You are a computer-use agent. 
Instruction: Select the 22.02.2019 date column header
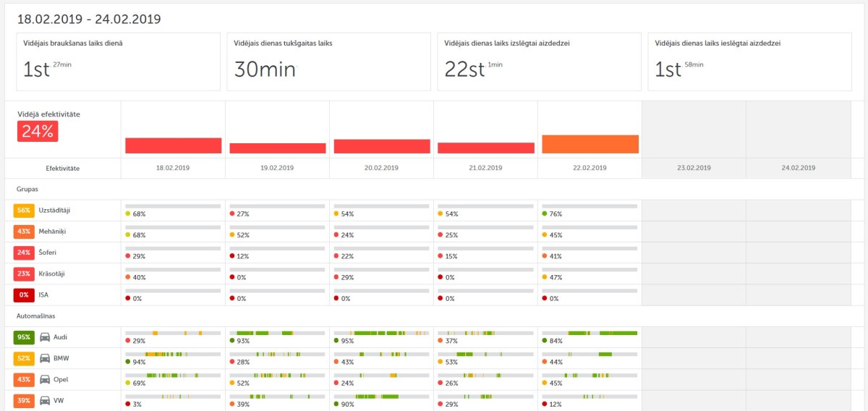point(590,168)
